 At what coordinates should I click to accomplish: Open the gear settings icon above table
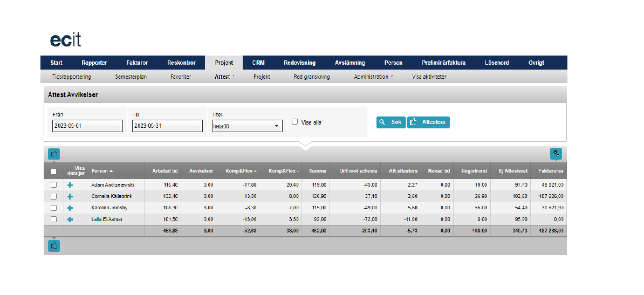click(556, 154)
